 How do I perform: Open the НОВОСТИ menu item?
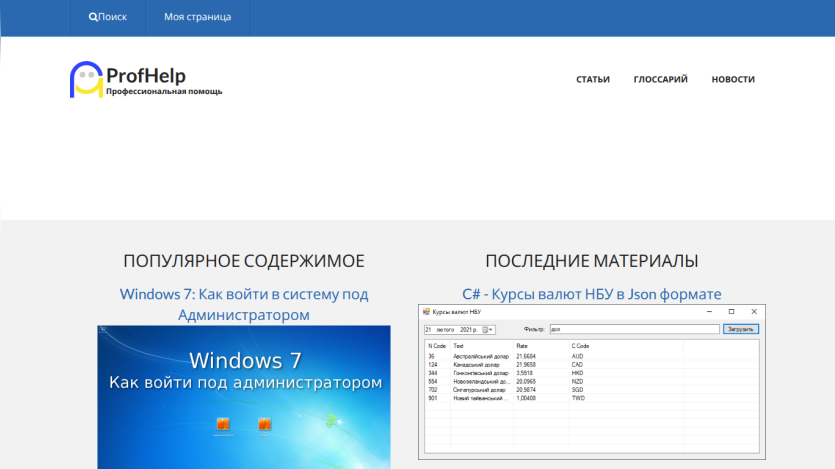point(733,79)
